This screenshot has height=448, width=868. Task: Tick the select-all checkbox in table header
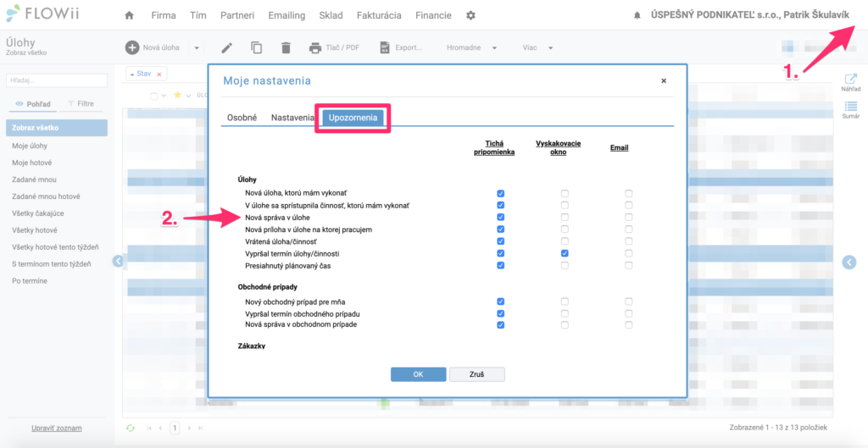point(154,96)
